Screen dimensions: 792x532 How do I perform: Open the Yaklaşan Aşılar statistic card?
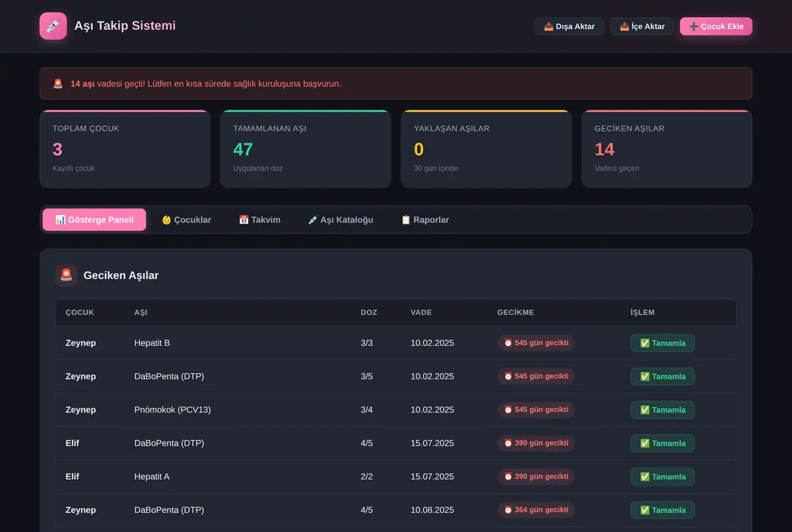(x=486, y=149)
